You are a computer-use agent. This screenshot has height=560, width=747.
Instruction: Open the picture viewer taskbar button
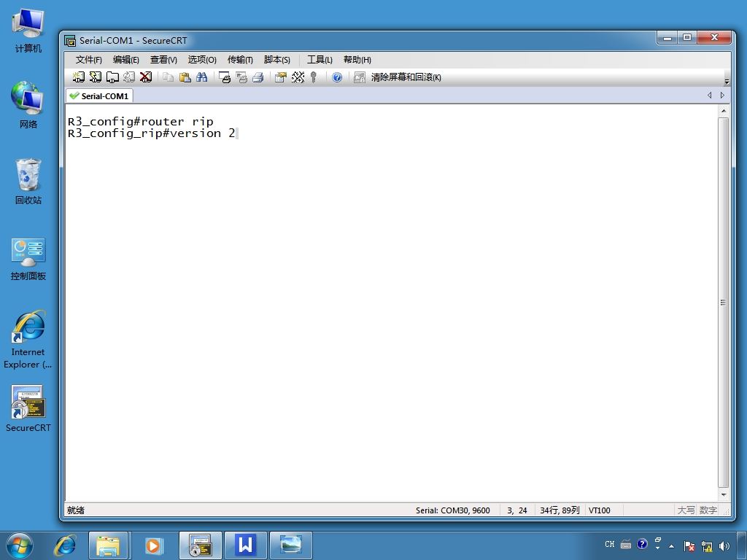(x=290, y=545)
